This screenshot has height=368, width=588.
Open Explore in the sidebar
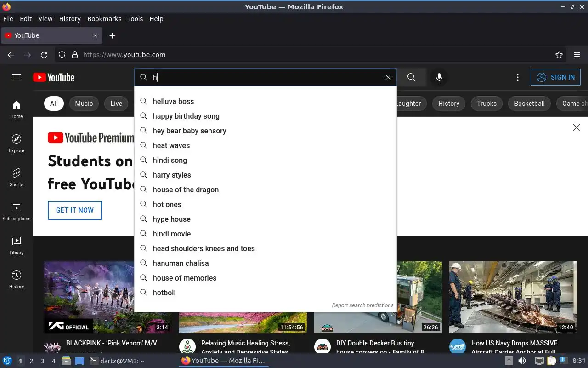coord(17,144)
